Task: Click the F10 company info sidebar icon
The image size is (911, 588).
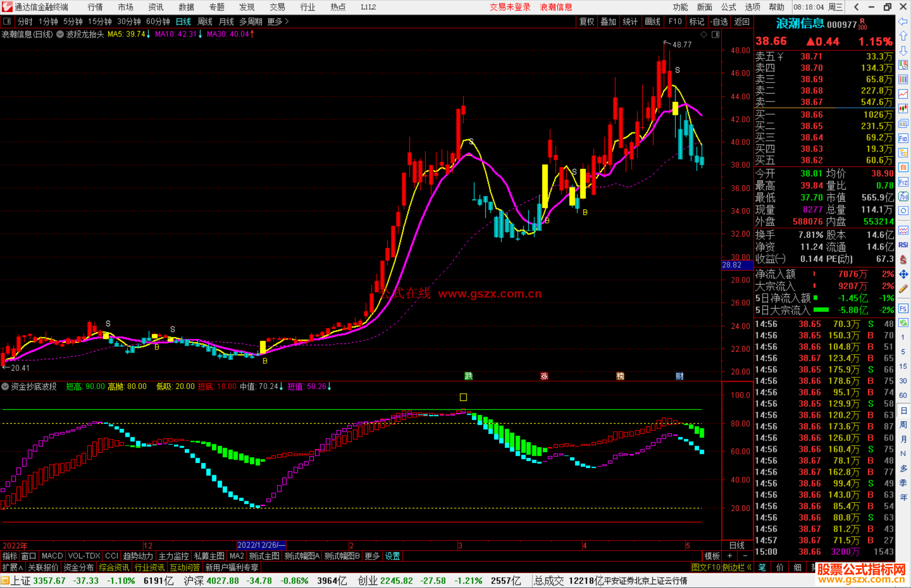Action: (x=903, y=138)
